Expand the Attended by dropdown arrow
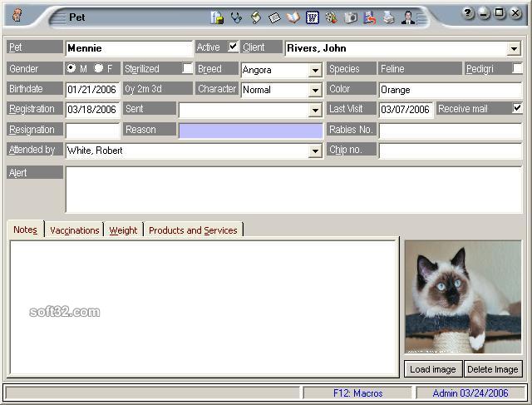 [315, 151]
